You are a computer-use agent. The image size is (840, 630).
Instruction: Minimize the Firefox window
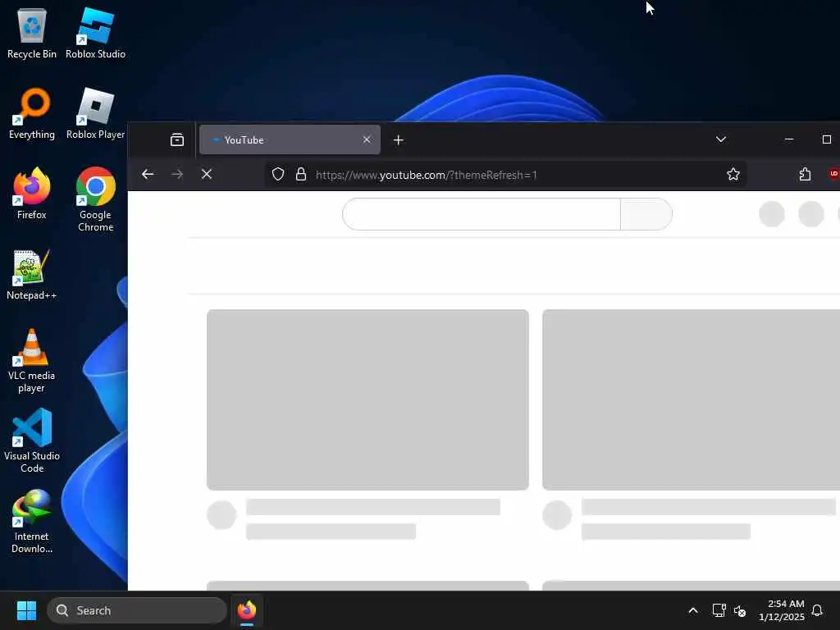[788, 139]
